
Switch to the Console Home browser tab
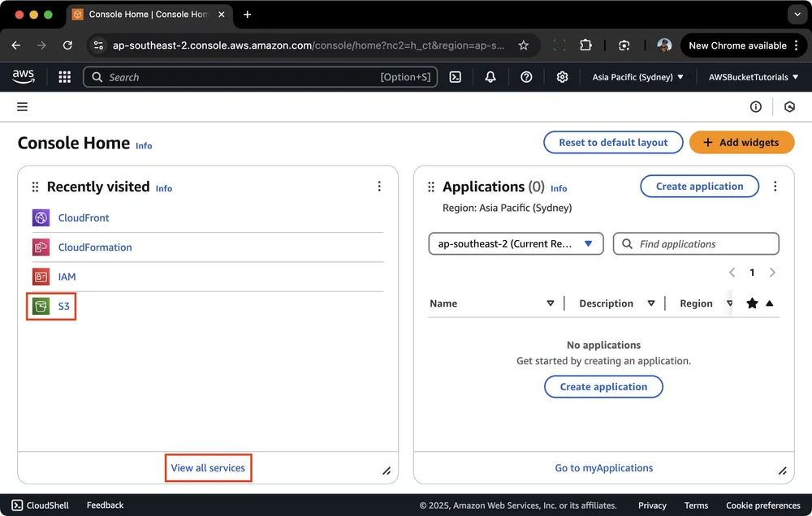[149, 15]
